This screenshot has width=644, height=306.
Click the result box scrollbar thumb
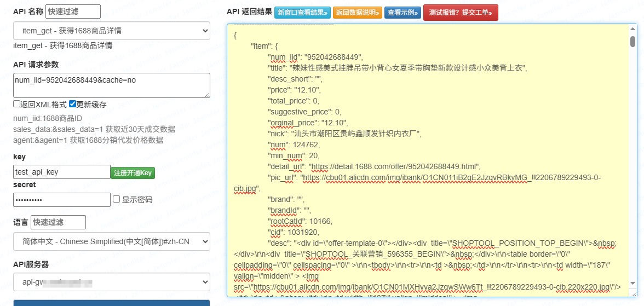[x=633, y=41]
